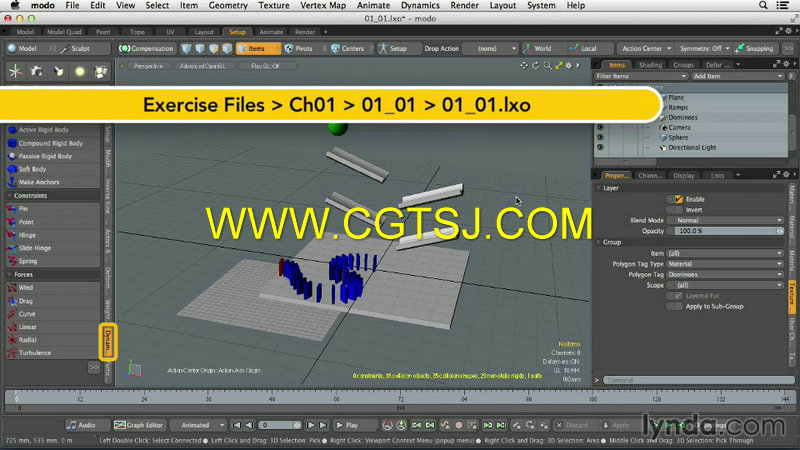Click the add locator axis icon
This screenshot has height=450, width=800.
tap(15, 71)
